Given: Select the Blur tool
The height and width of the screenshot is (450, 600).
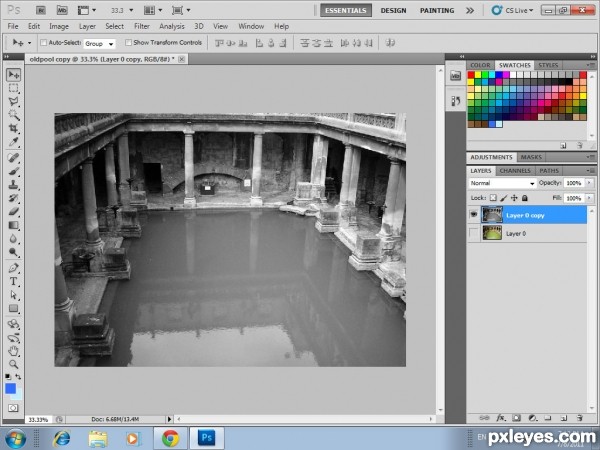Looking at the screenshot, I should point(13,238).
